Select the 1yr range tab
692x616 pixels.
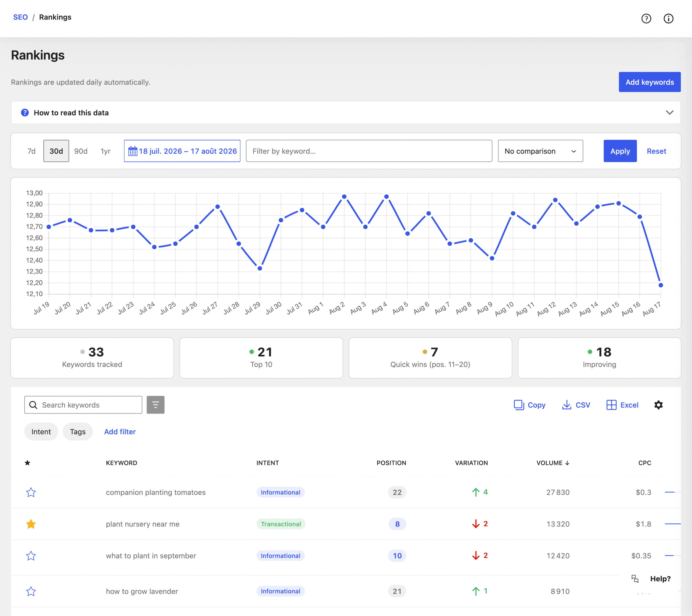click(105, 151)
